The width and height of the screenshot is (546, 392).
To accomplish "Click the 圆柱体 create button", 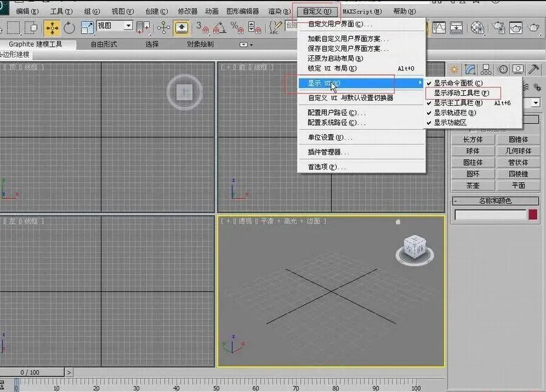I will [x=473, y=163].
